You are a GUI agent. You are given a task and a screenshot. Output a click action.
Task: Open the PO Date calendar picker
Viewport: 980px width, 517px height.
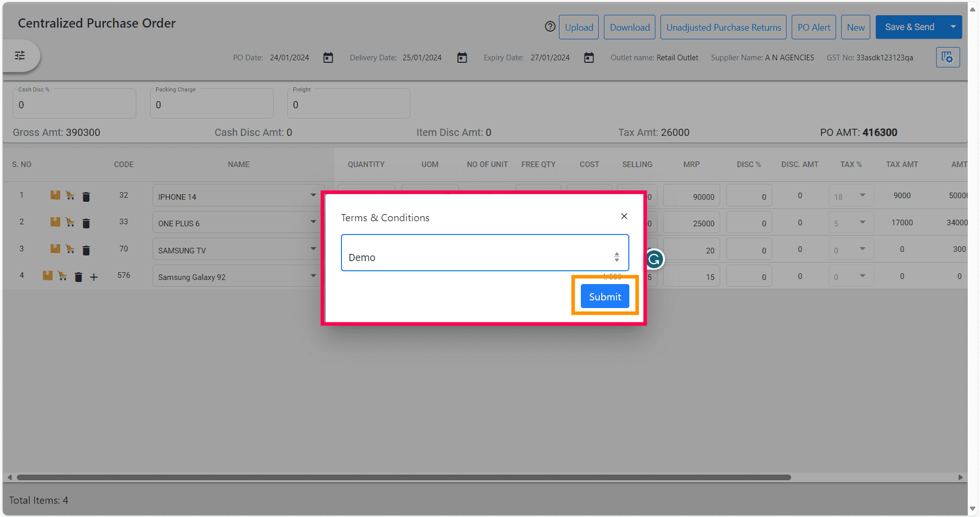(x=328, y=58)
